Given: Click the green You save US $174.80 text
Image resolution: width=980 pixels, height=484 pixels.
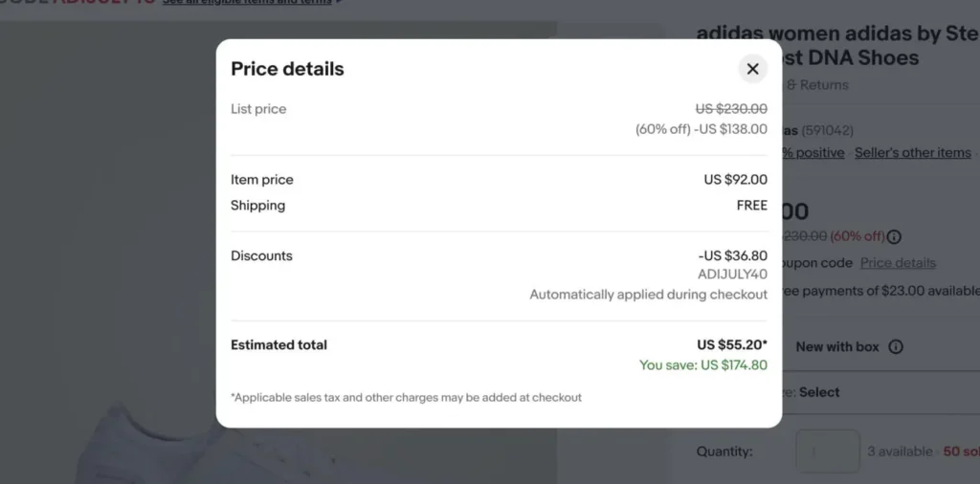Looking at the screenshot, I should coord(703,365).
